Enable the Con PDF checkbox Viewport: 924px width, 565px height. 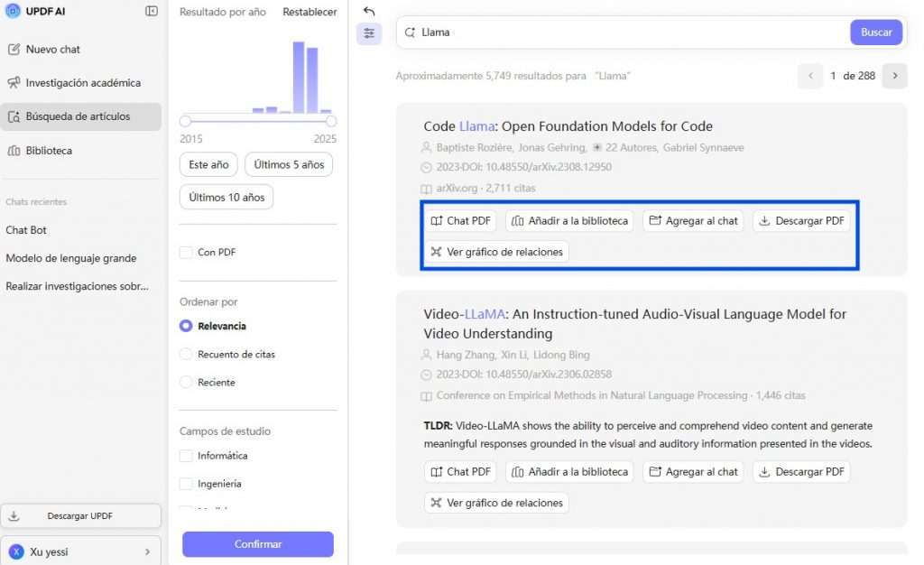(x=186, y=252)
